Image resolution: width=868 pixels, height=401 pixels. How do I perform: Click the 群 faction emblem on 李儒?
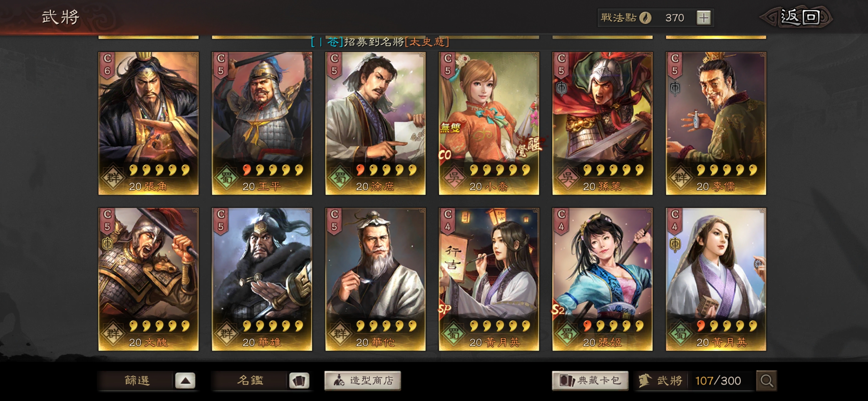coord(681,178)
